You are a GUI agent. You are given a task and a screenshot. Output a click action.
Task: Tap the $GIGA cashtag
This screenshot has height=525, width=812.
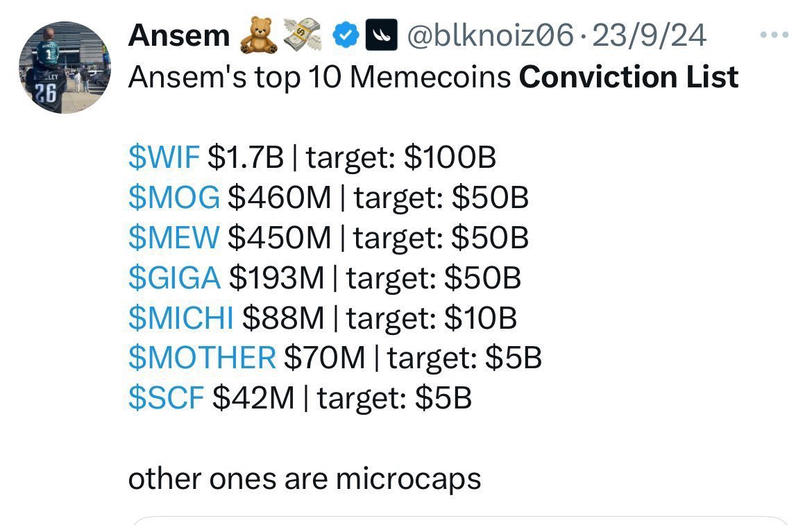point(174,278)
